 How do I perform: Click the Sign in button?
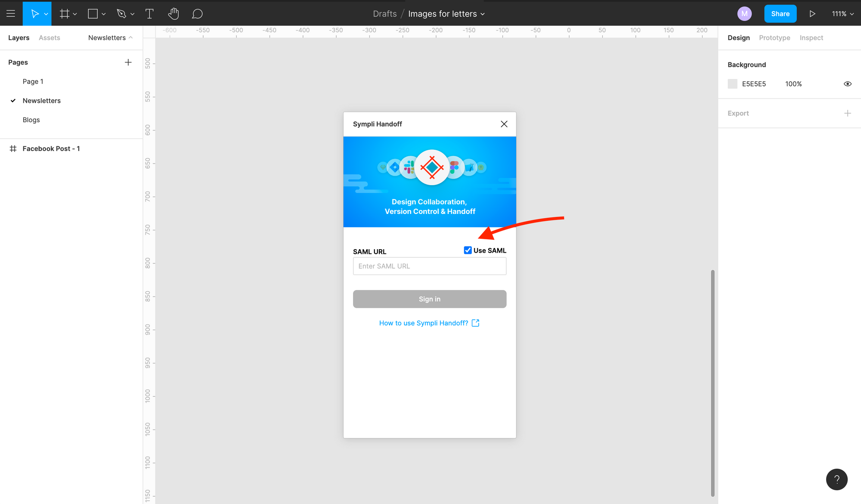pyautogui.click(x=430, y=299)
